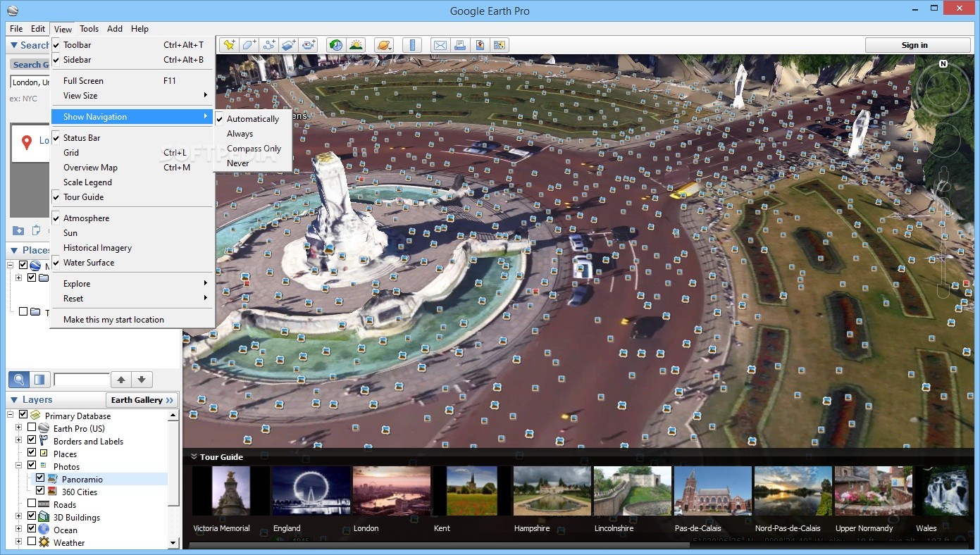Uncheck the Primary Database checkbox
The height and width of the screenshot is (555, 980).
point(23,416)
